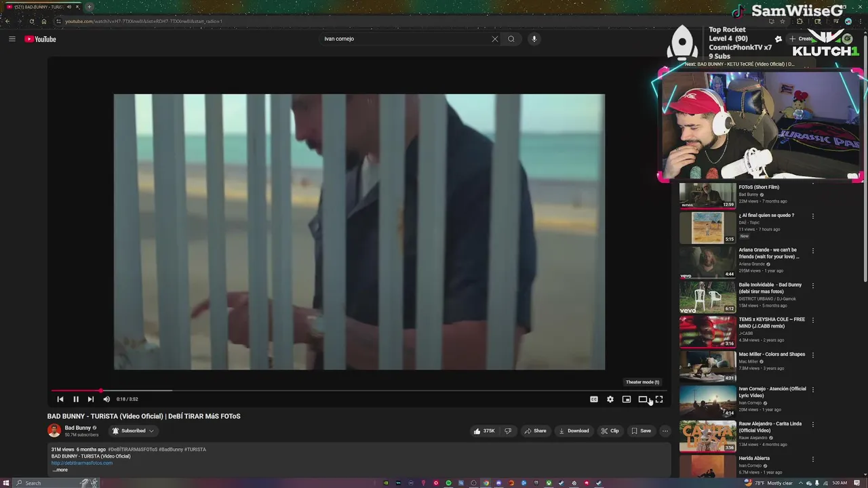868x488 pixels.
Task: Open the browser address bar URL
Action: click(x=144, y=21)
